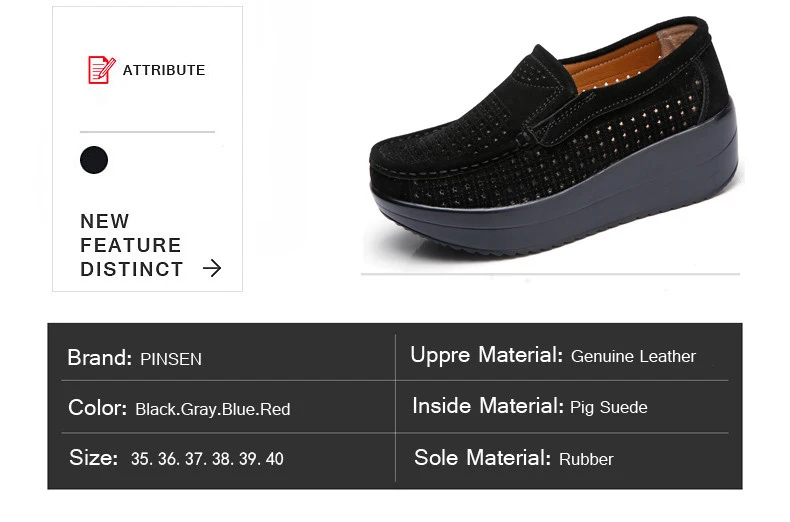Image resolution: width=790 pixels, height=522 pixels.
Task: Click the Color: Black.Gray.Blue.Red row
Action: pos(179,408)
